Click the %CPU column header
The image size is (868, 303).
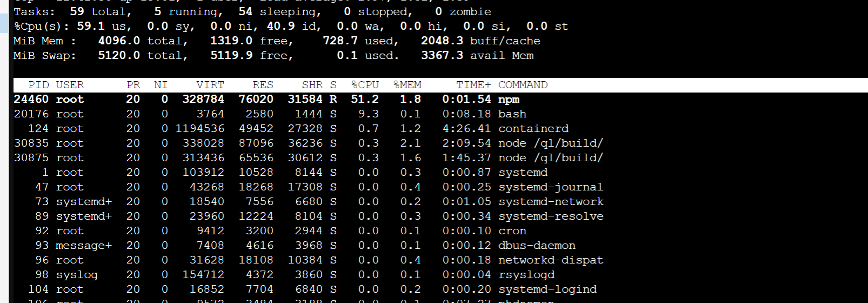[x=365, y=85]
